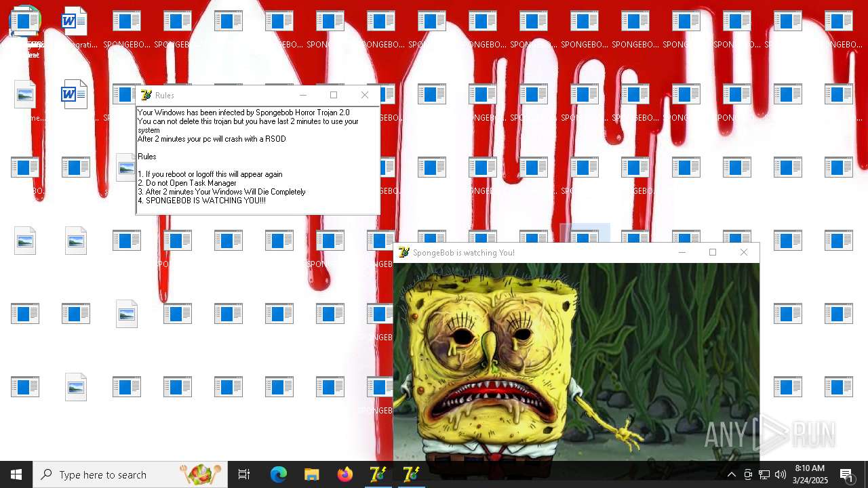
Task: Open the Windows Start menu
Action: click(16, 474)
